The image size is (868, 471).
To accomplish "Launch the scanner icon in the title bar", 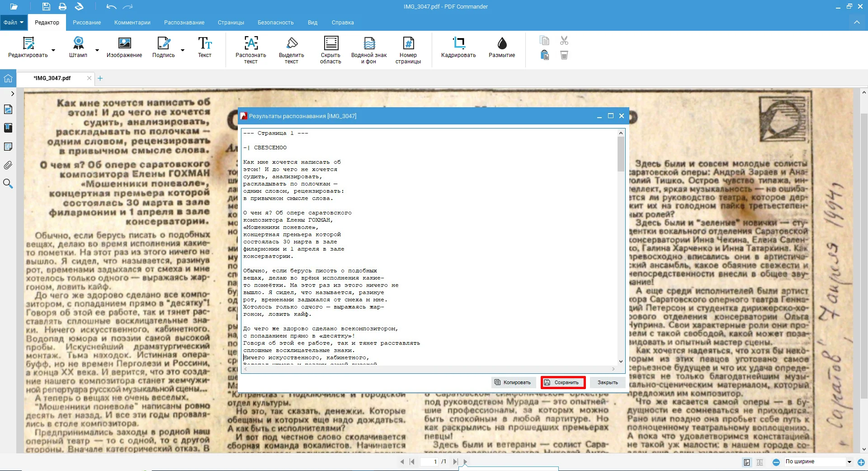I will click(x=79, y=7).
